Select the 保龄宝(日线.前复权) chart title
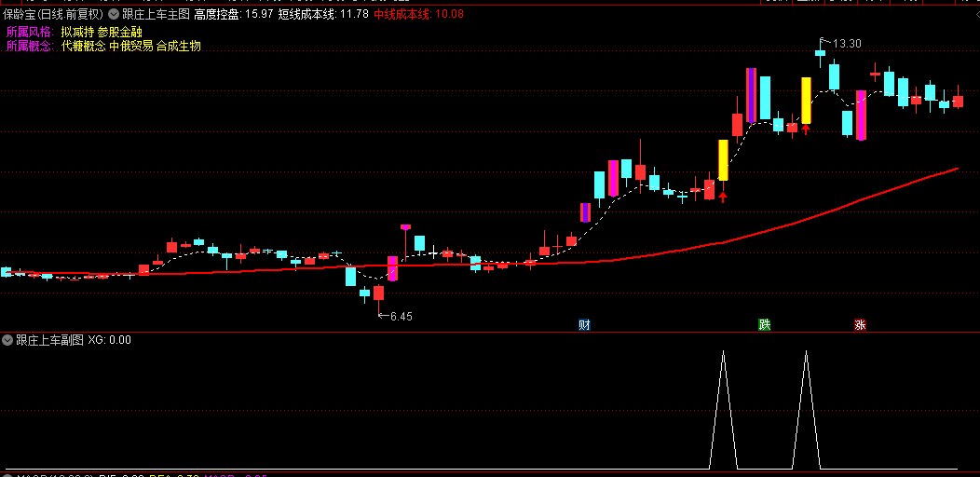Viewport: 980px width, 477px height. [54, 14]
